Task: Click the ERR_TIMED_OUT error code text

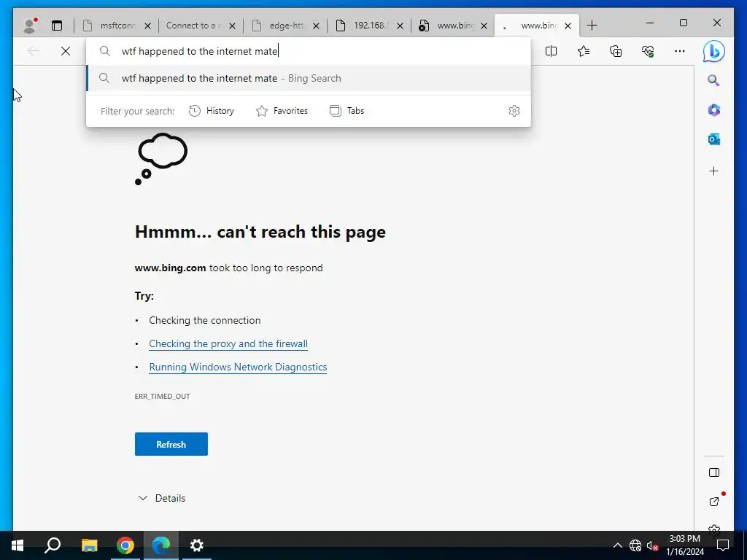Action: (162, 396)
